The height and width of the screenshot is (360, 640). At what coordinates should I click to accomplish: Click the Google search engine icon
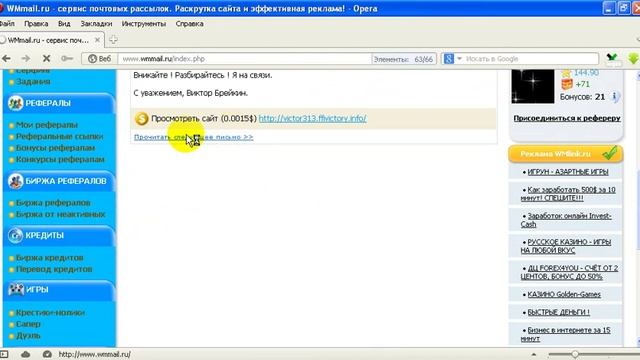449,59
